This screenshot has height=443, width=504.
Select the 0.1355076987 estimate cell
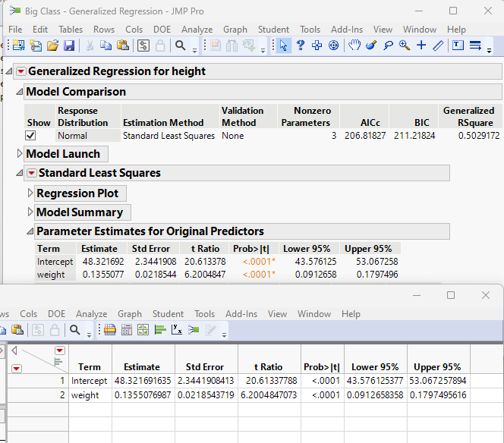[143, 394]
